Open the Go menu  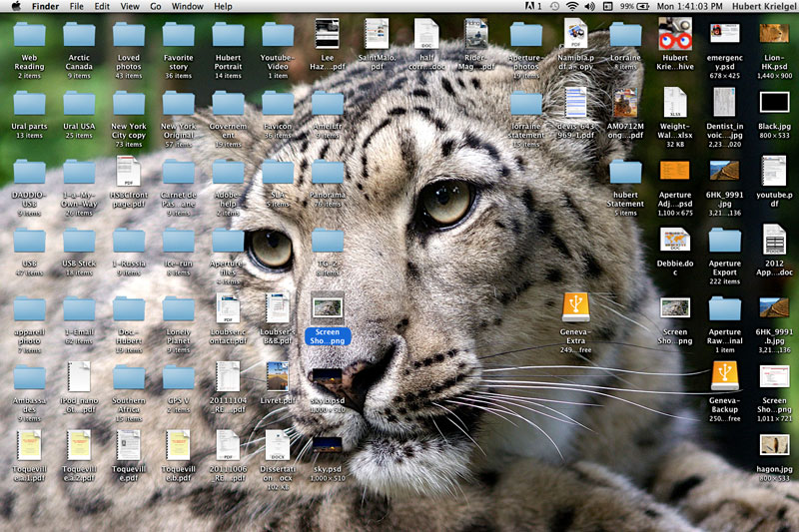click(x=155, y=6)
